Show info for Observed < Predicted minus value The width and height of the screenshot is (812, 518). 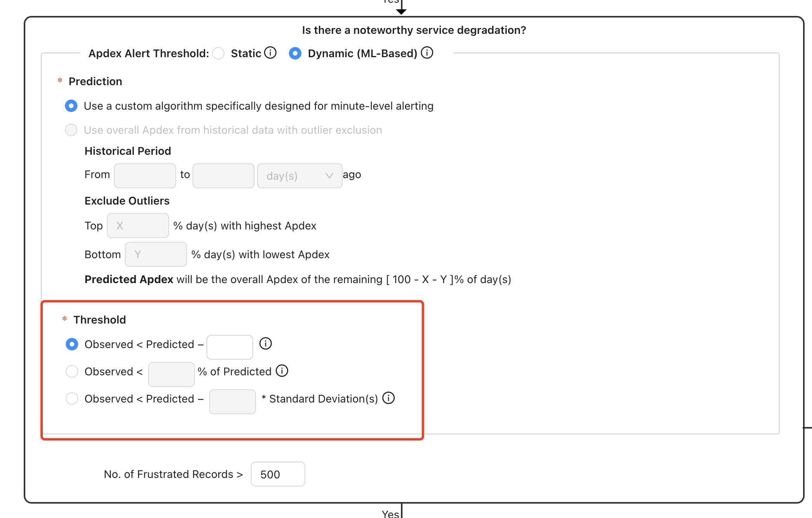[x=266, y=343]
